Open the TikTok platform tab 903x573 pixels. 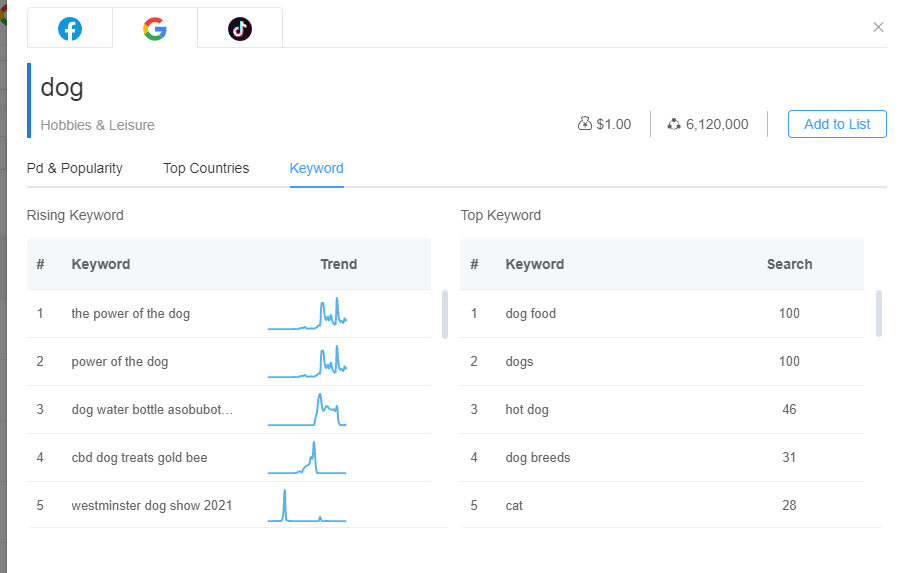point(240,29)
